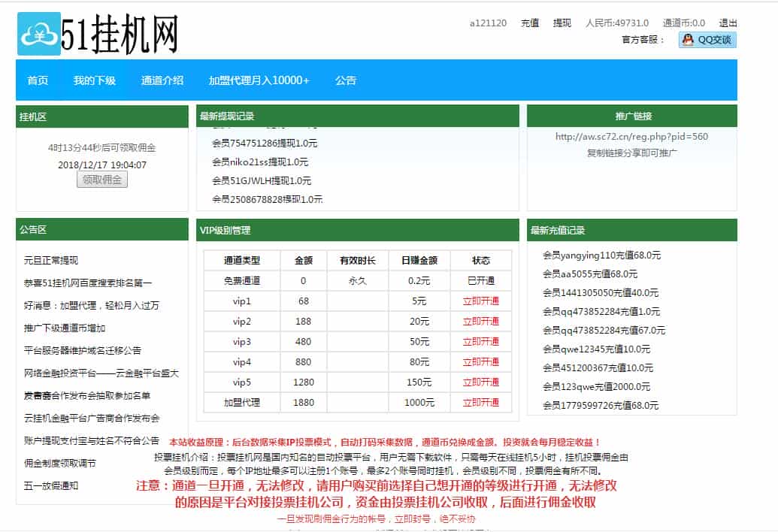The width and height of the screenshot is (778, 532).
Task: Click 复制链接分享即可推广 text
Action: 631,153
